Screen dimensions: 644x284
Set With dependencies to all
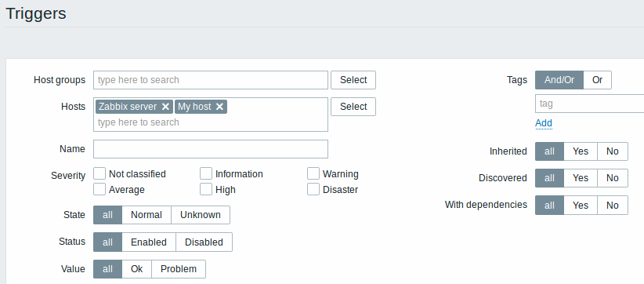(x=549, y=205)
